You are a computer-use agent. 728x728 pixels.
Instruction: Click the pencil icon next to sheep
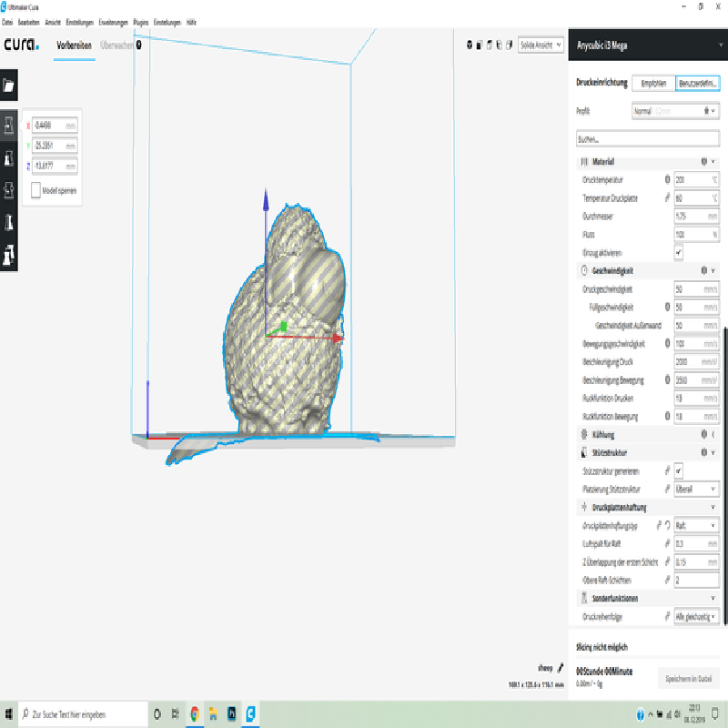(548, 666)
